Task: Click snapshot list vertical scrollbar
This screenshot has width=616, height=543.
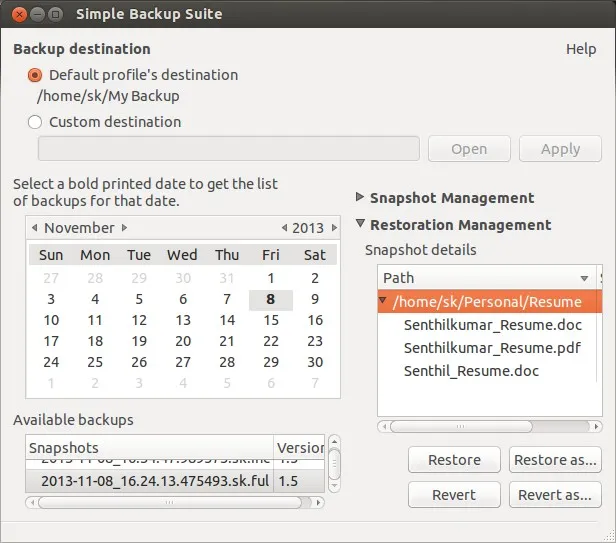Action: click(335, 463)
